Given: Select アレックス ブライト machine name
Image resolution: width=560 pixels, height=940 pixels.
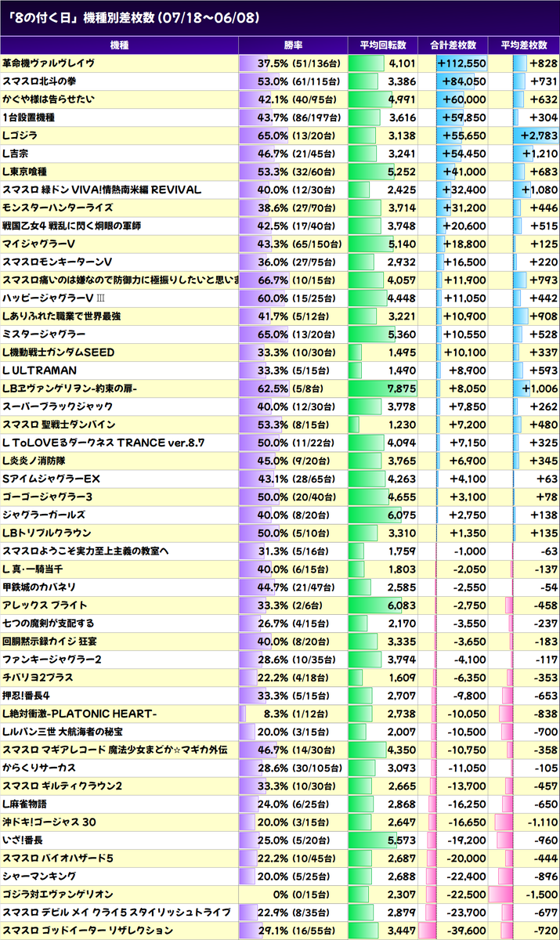Looking at the screenshot, I should click(x=45, y=604).
